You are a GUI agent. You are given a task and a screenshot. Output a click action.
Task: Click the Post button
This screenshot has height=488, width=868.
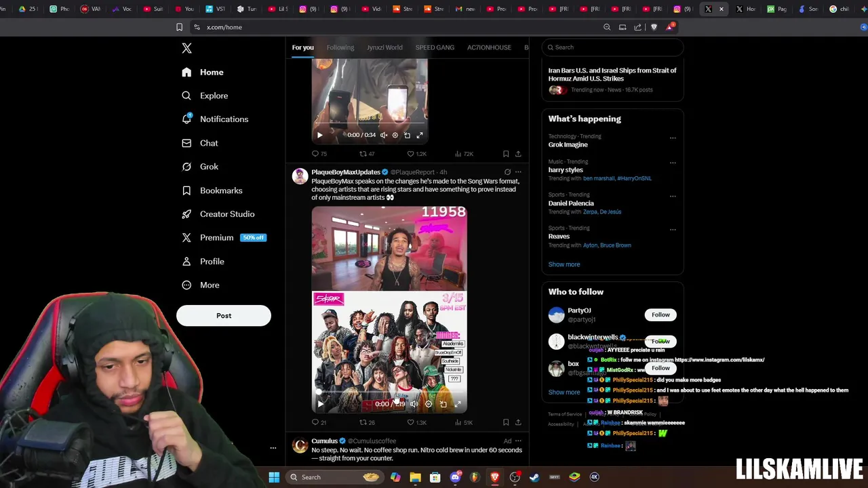[224, 315]
